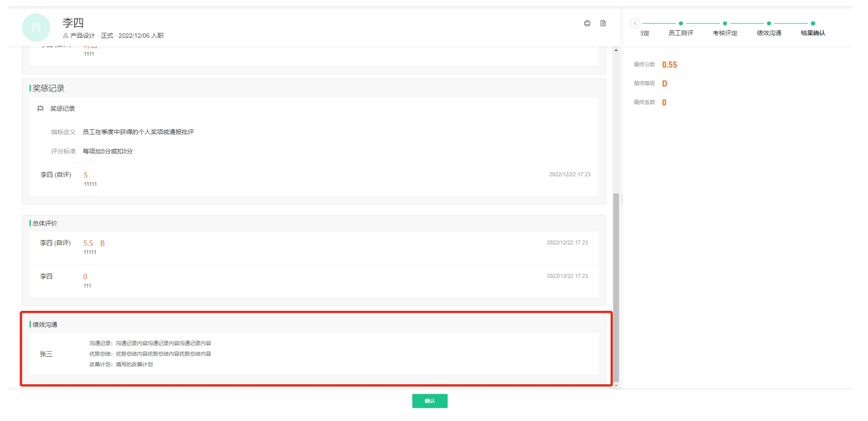Click the panel divider drag handle
Viewport: 868px width, 421px height.
point(621,200)
